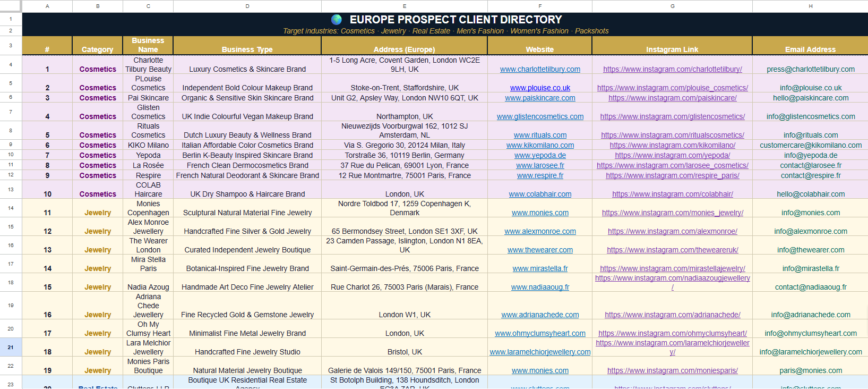Image resolution: width=868 pixels, height=389 pixels.
Task: Open the www.alexmonroe.com website link
Action: pos(540,231)
